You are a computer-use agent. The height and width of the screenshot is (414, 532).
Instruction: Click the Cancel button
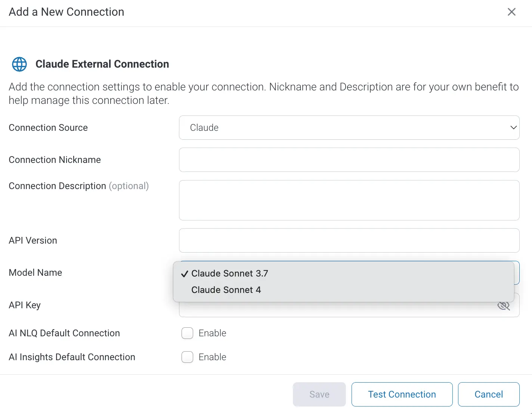click(488, 394)
